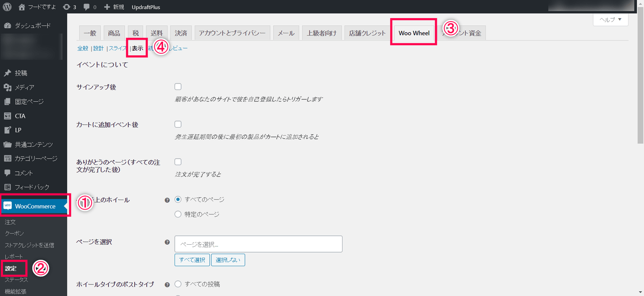
Task: Click help icon next to 上のホイール
Action: click(x=168, y=200)
